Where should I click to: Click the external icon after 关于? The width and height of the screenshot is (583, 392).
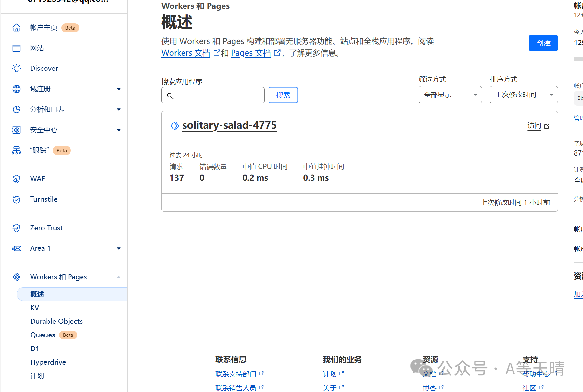(342, 387)
